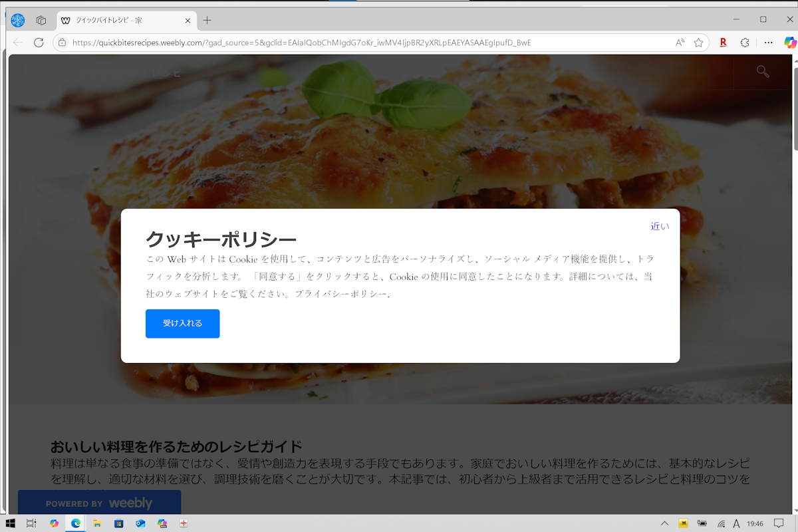The width and height of the screenshot is (798, 532).
Task: Open the プライバシーポリシー privacy policy link
Action: pos(341,293)
